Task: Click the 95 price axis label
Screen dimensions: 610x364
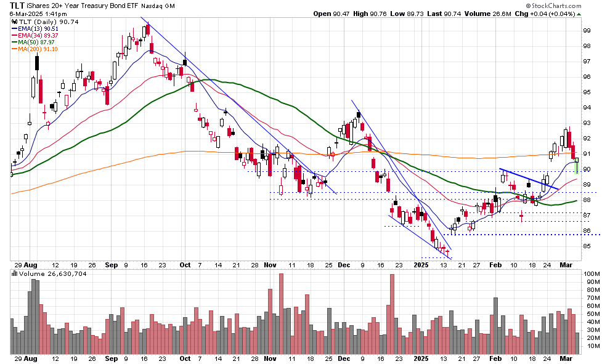Action: point(587,92)
